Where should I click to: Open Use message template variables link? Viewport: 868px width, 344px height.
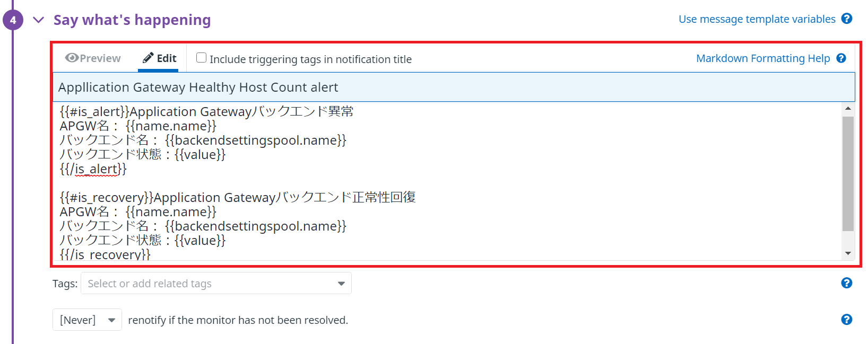point(757,19)
